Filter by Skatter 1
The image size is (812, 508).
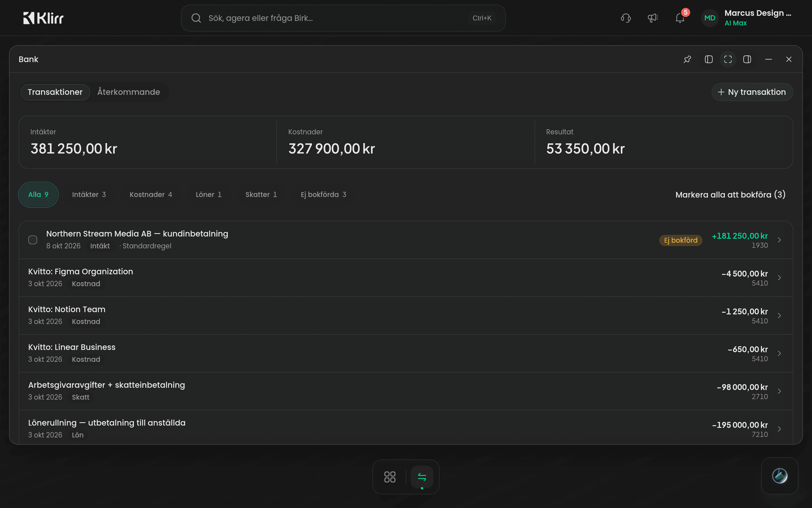click(261, 194)
